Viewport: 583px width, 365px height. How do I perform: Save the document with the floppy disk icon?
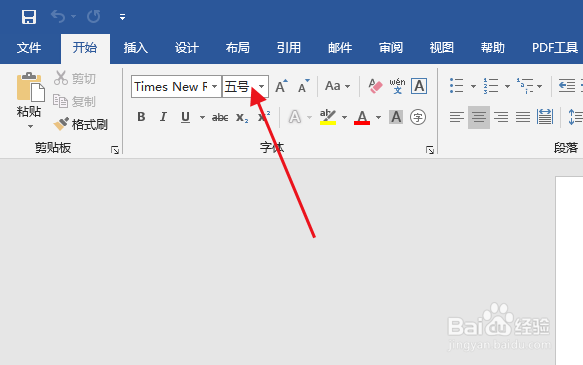point(29,17)
